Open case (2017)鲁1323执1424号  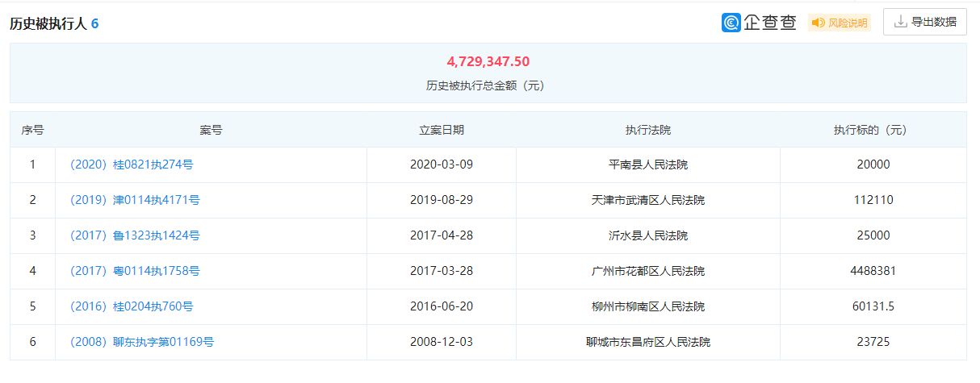(133, 235)
